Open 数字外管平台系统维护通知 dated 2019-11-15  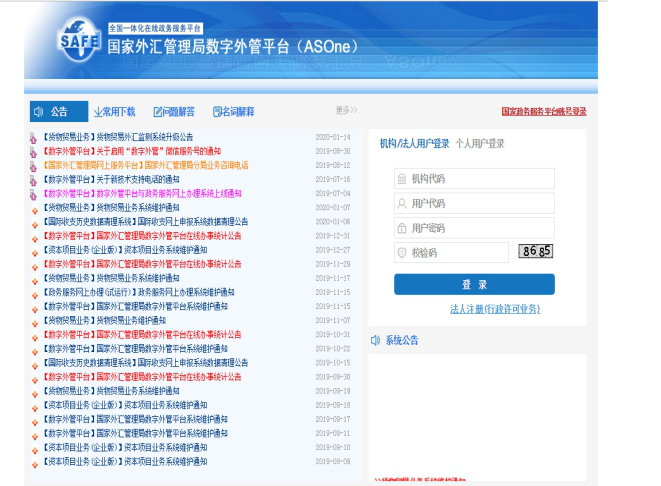[136, 306]
